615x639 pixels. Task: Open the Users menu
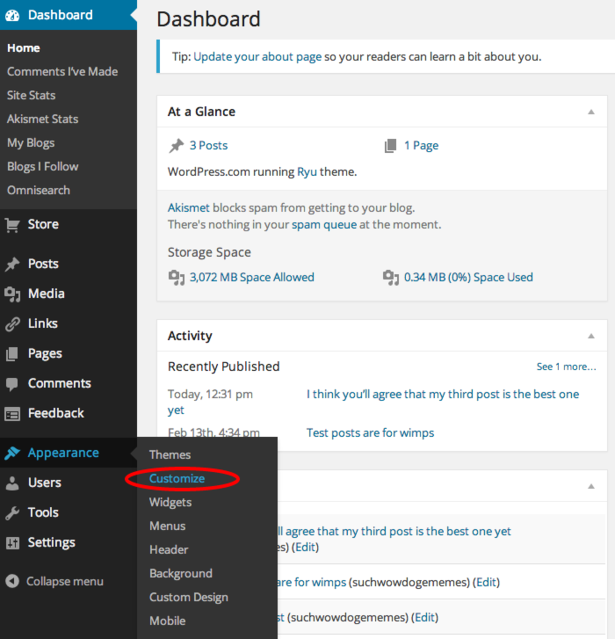44,483
